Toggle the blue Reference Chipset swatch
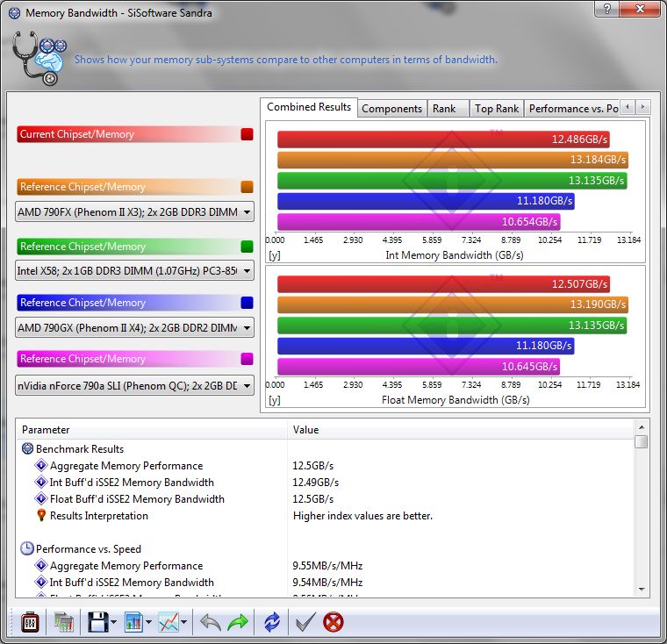 [247, 303]
